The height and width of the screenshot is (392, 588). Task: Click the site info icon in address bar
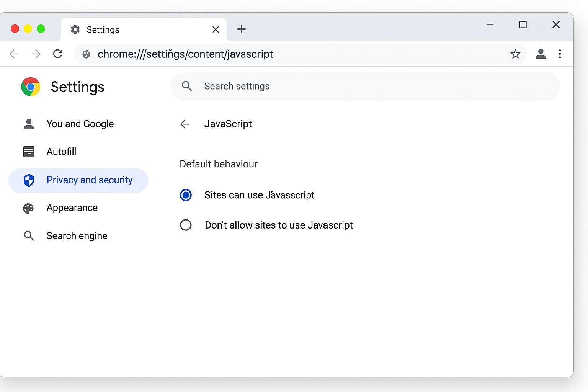coord(86,54)
